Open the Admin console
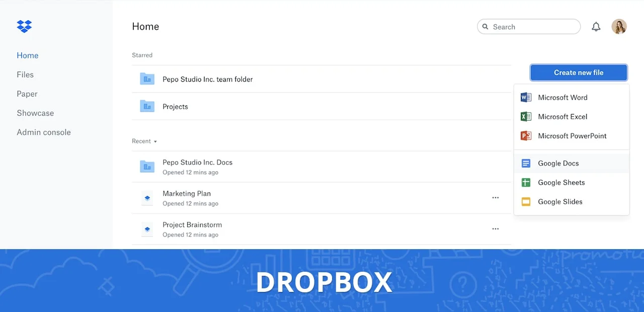The height and width of the screenshot is (312, 644). (x=43, y=132)
